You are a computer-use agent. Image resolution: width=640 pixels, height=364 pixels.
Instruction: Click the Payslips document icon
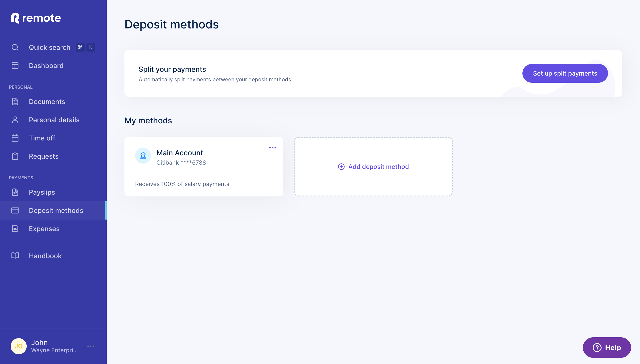coord(15,192)
